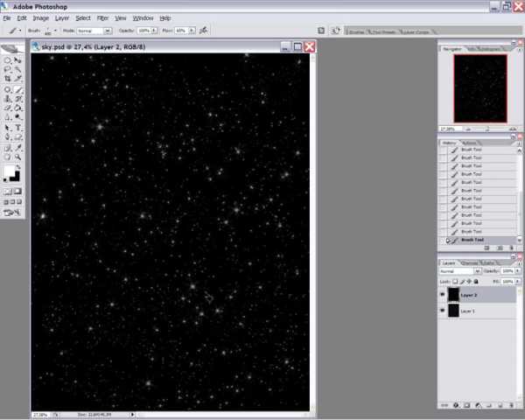Click the Delete layer trash icon
The width and height of the screenshot is (525, 420).
pos(512,405)
